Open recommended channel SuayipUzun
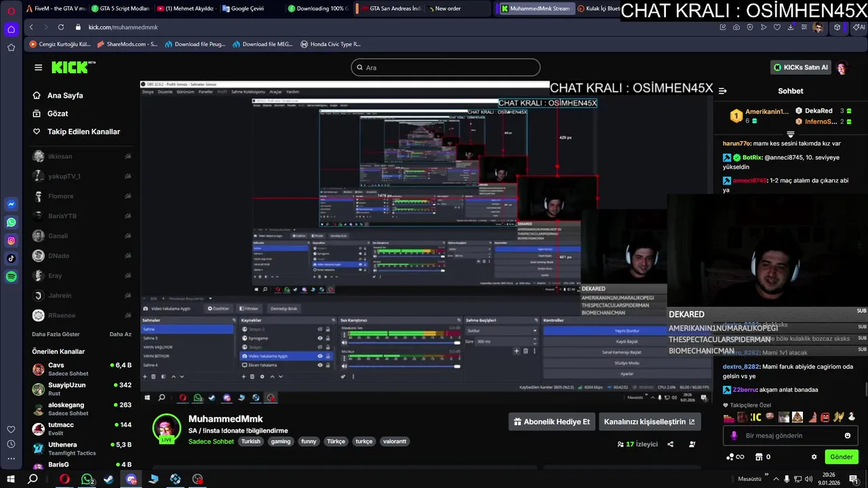 (82, 389)
